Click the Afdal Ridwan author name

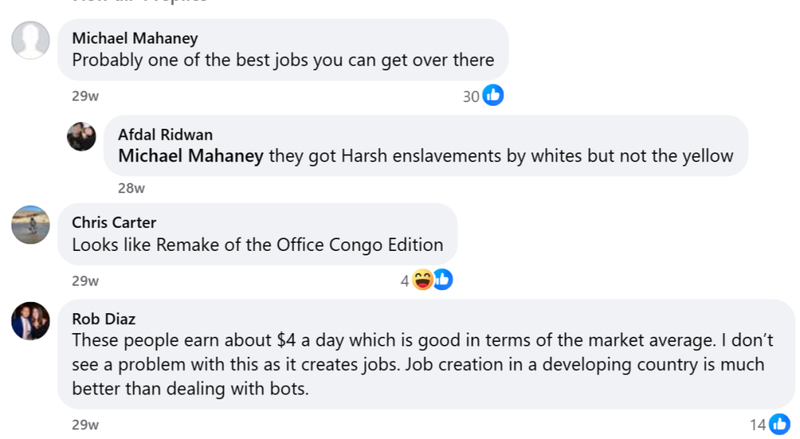[x=165, y=134]
